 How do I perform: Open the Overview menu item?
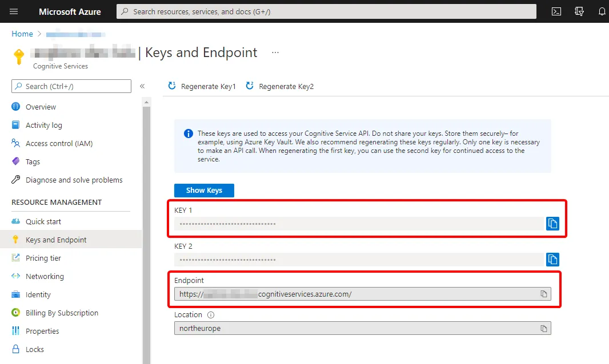coord(41,107)
